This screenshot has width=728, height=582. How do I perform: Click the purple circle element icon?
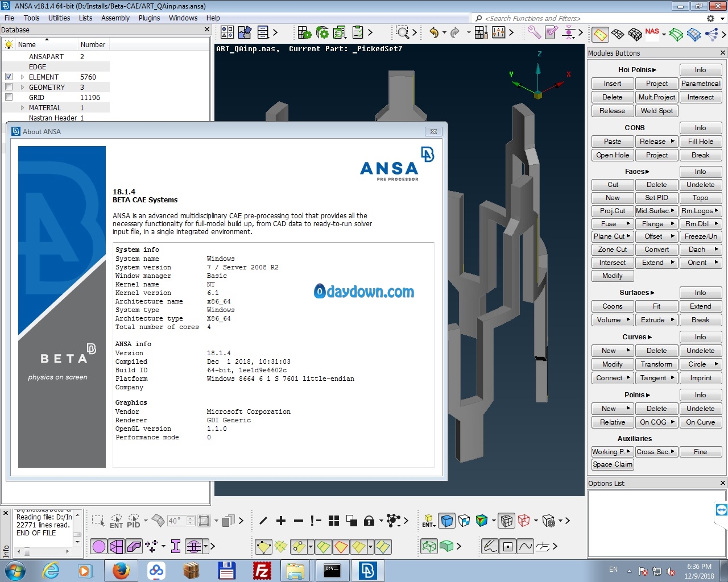pyautogui.click(x=99, y=547)
